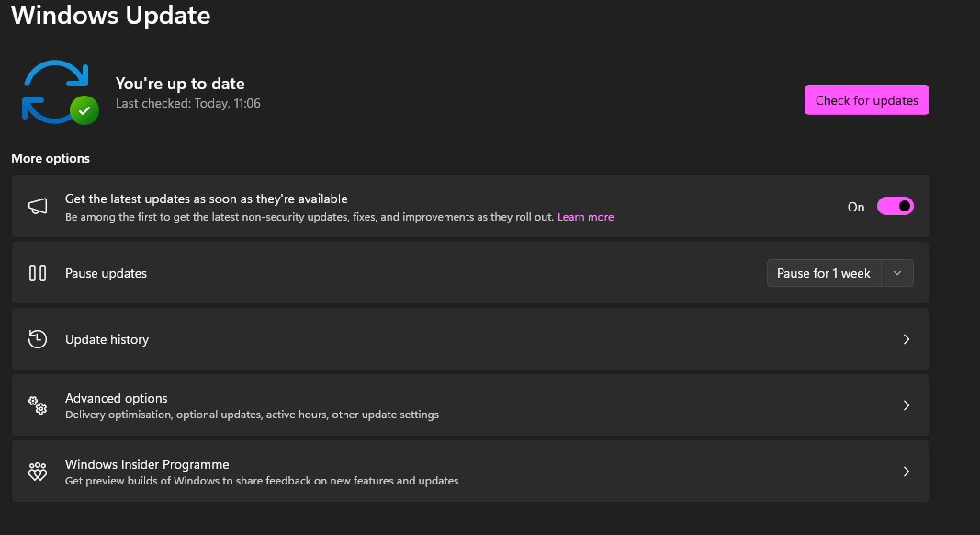Click the Check for updates button
This screenshot has height=535, width=980.
click(866, 100)
